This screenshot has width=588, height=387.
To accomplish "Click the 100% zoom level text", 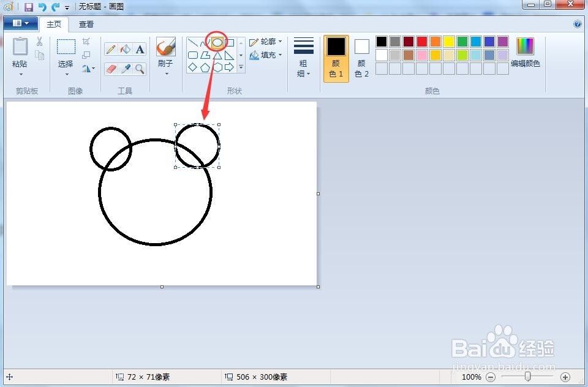I will pos(472,377).
